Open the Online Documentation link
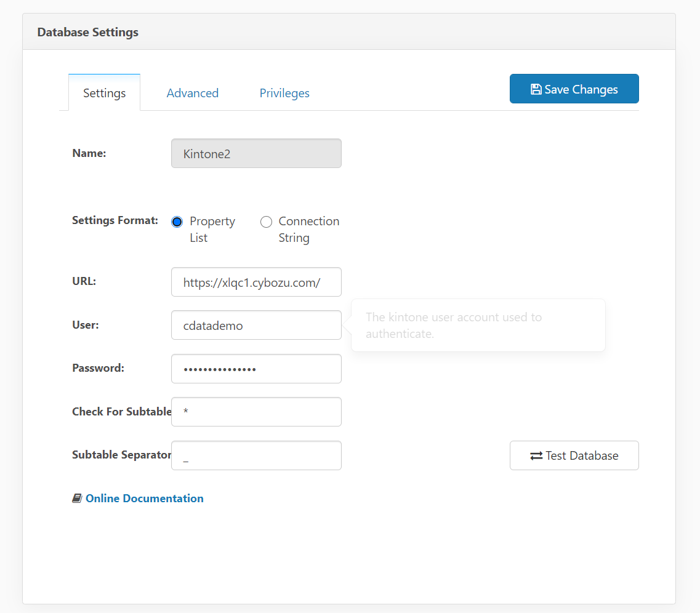The height and width of the screenshot is (613, 700). point(145,499)
